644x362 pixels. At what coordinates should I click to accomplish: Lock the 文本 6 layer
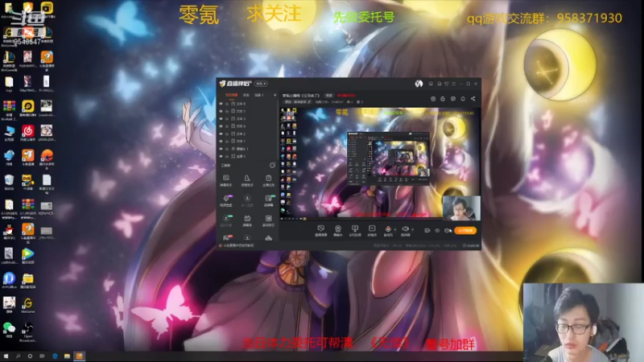pyautogui.click(x=227, y=104)
